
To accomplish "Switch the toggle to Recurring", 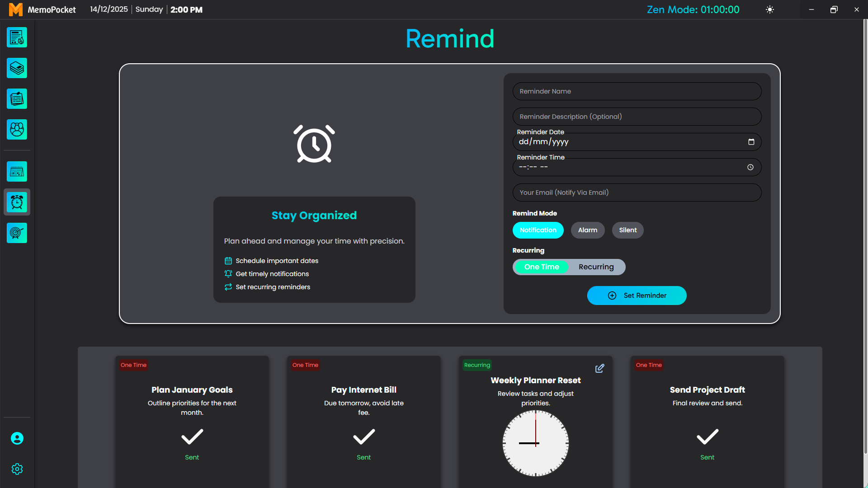I will 596,267.
